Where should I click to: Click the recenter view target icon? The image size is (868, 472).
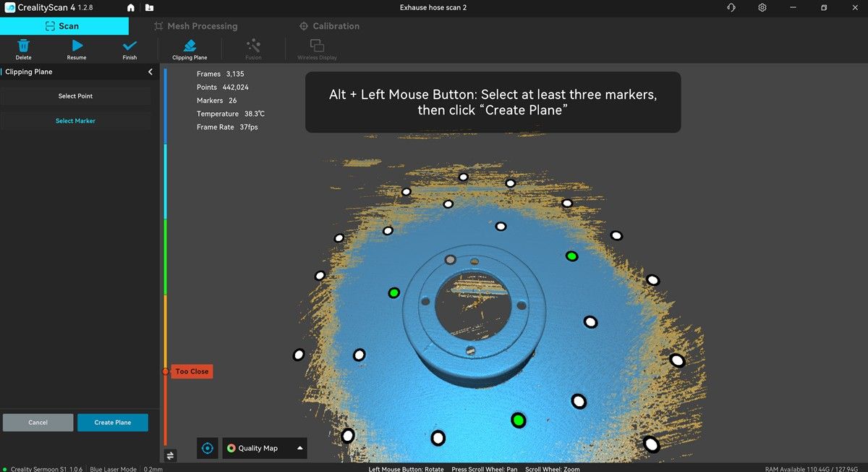(208, 448)
